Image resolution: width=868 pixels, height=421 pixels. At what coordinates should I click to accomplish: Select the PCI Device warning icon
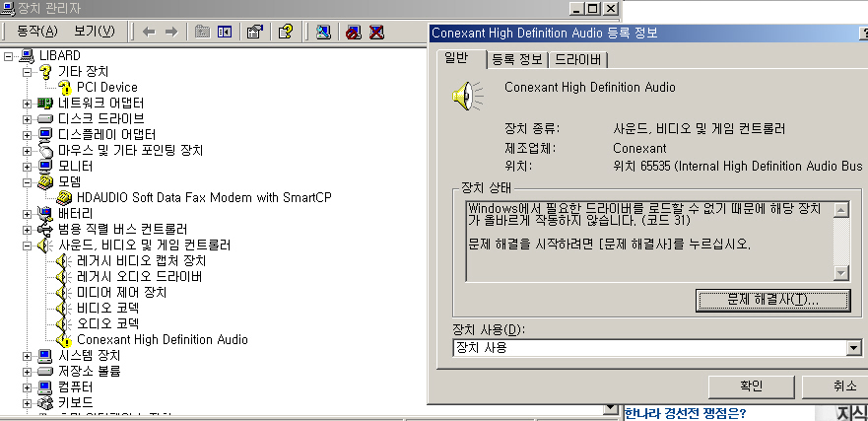point(65,87)
